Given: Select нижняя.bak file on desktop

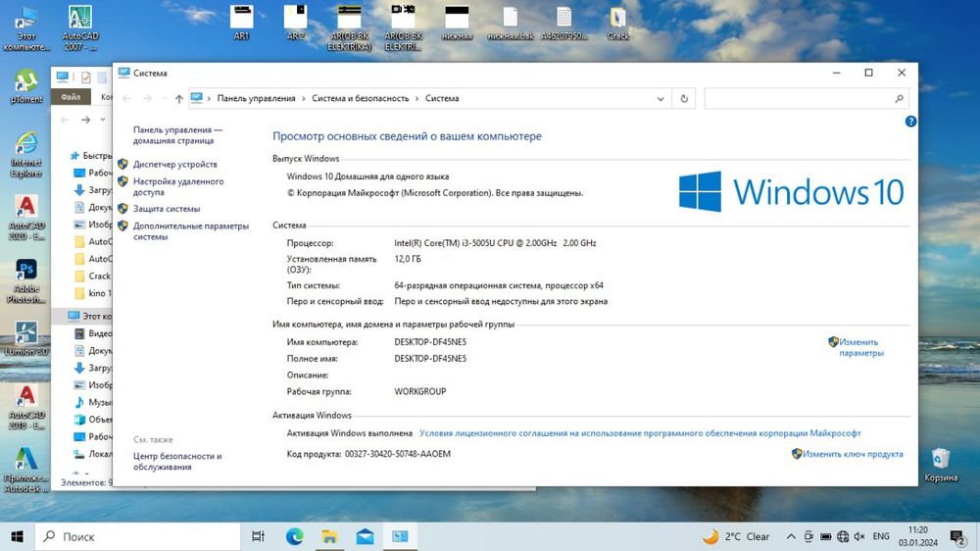Looking at the screenshot, I should pyautogui.click(x=510, y=23).
